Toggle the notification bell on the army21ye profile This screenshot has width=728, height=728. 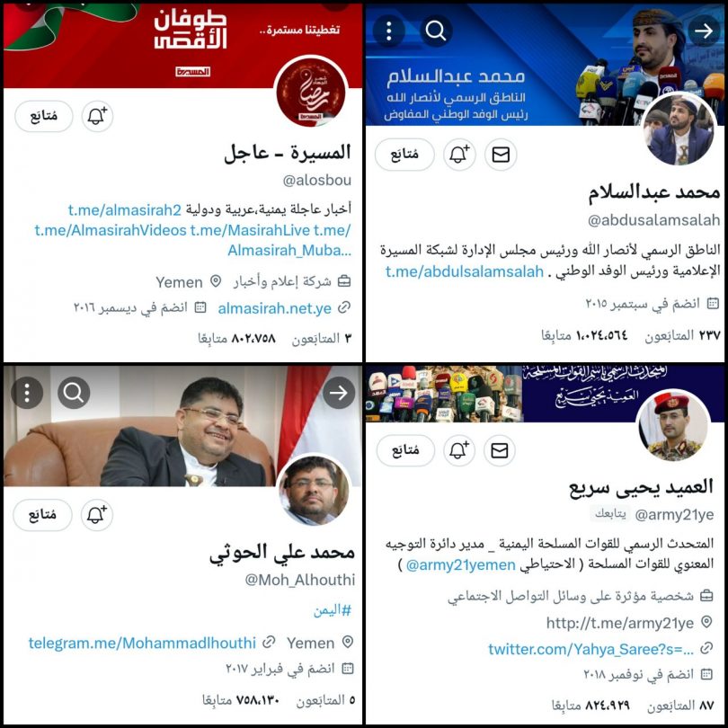click(x=459, y=450)
